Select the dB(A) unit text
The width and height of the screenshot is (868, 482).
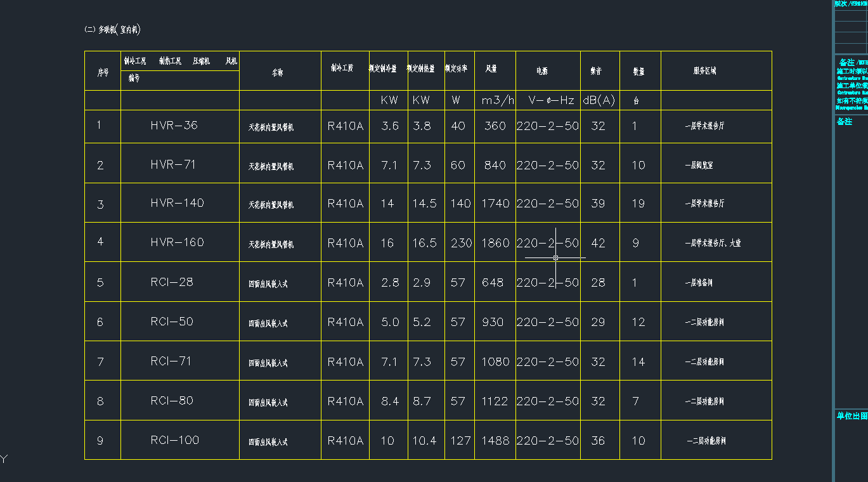(599, 100)
